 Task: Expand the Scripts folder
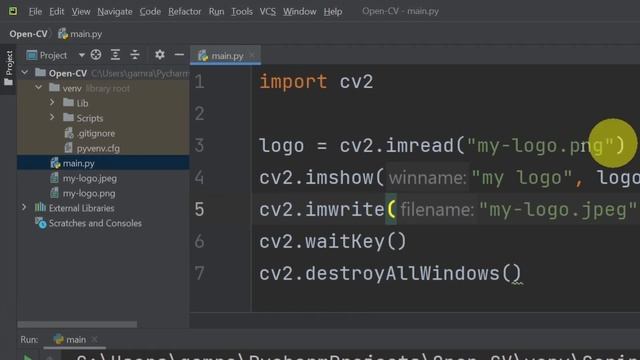[x=52, y=118]
